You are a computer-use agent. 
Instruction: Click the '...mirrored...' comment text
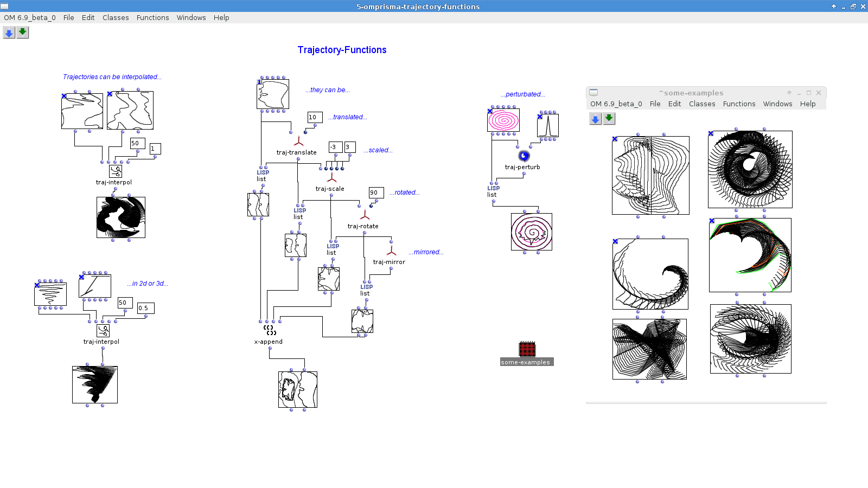click(426, 252)
